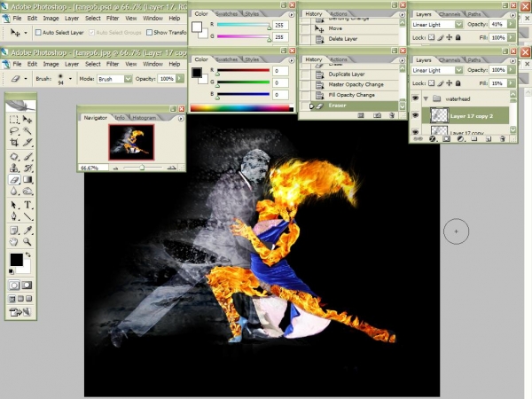Viewport: 532px width, 399px height.
Task: Select the Zoom magnifier tool
Action: click(x=27, y=241)
